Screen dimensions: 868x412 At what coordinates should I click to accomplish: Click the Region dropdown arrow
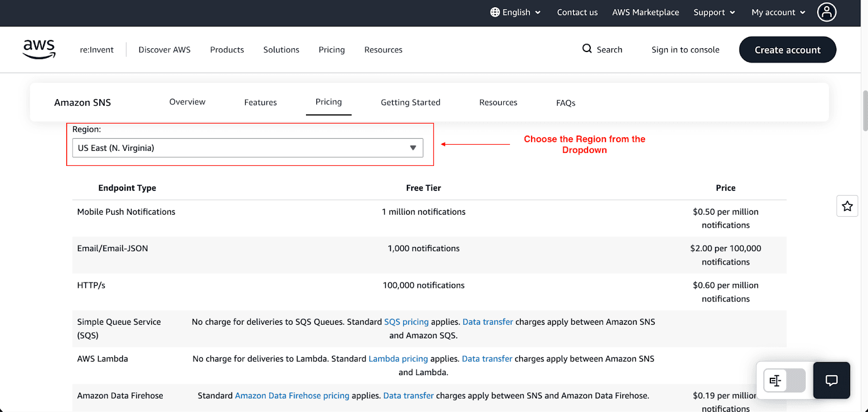tap(413, 148)
